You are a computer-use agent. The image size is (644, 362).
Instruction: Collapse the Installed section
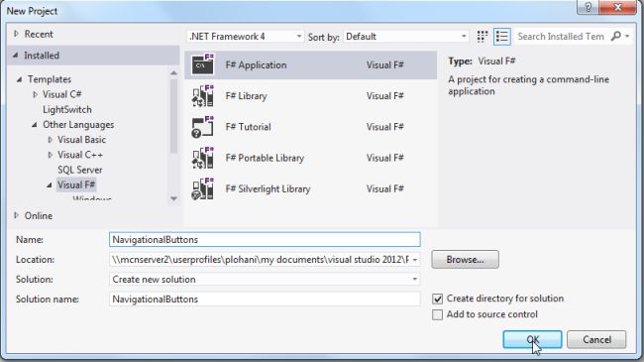coord(15,56)
